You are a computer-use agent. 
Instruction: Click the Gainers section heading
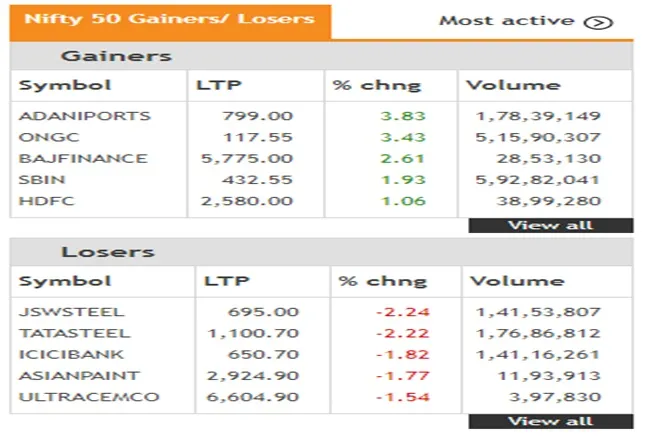pos(116,56)
